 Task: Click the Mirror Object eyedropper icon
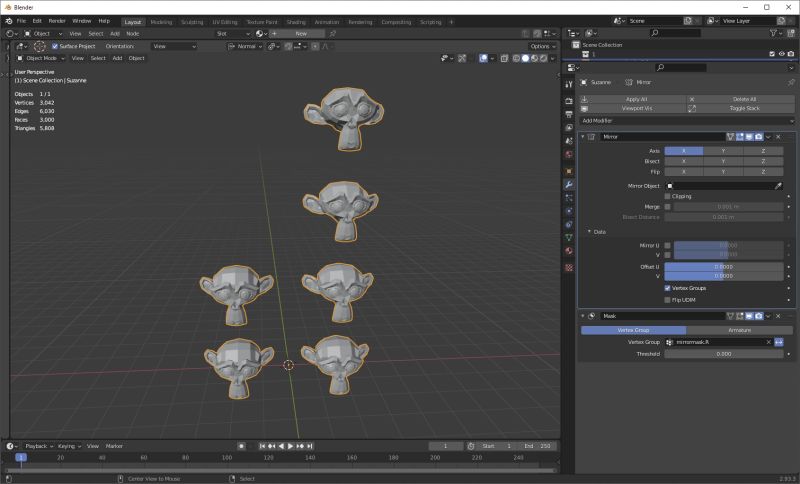click(778, 186)
